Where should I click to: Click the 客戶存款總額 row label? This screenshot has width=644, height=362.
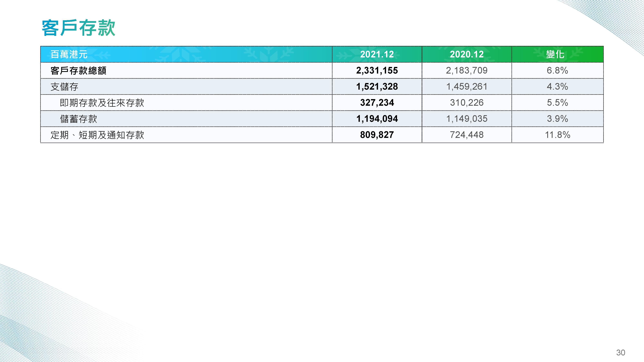78,70
